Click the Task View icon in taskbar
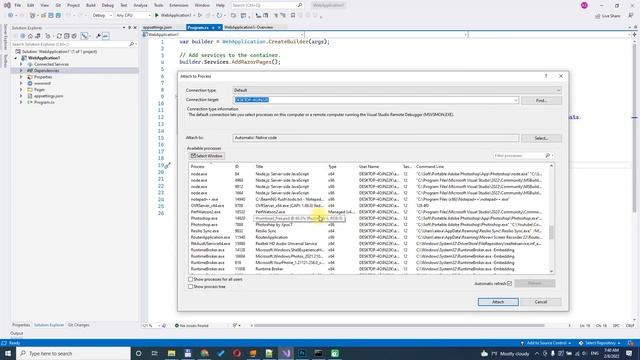 pyautogui.click(x=155, y=353)
